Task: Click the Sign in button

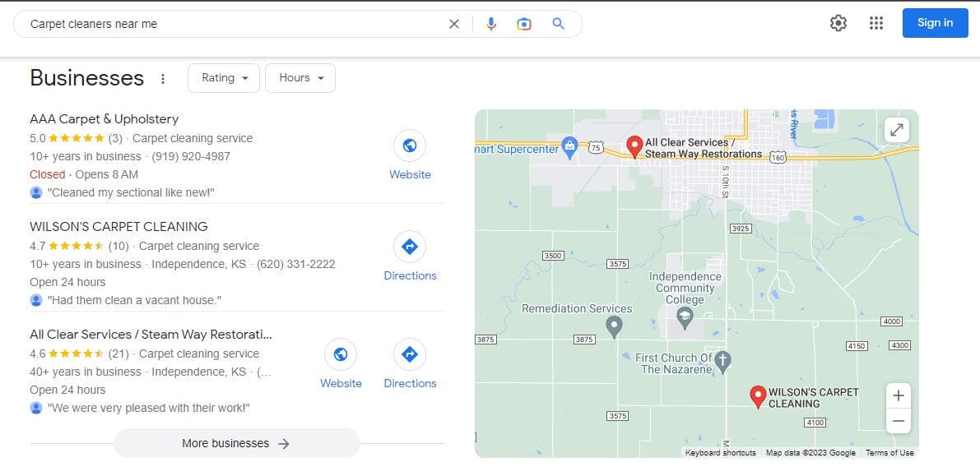Action: click(935, 23)
